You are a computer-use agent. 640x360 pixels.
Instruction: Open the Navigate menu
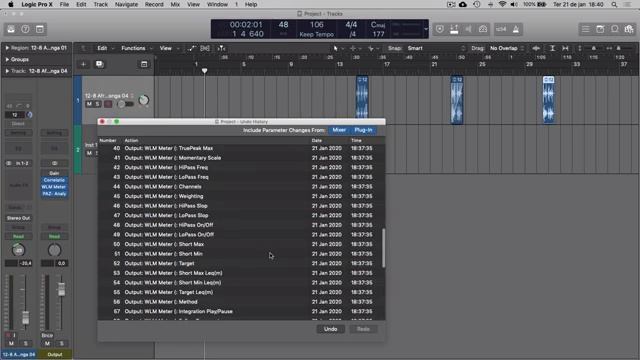click(x=126, y=4)
